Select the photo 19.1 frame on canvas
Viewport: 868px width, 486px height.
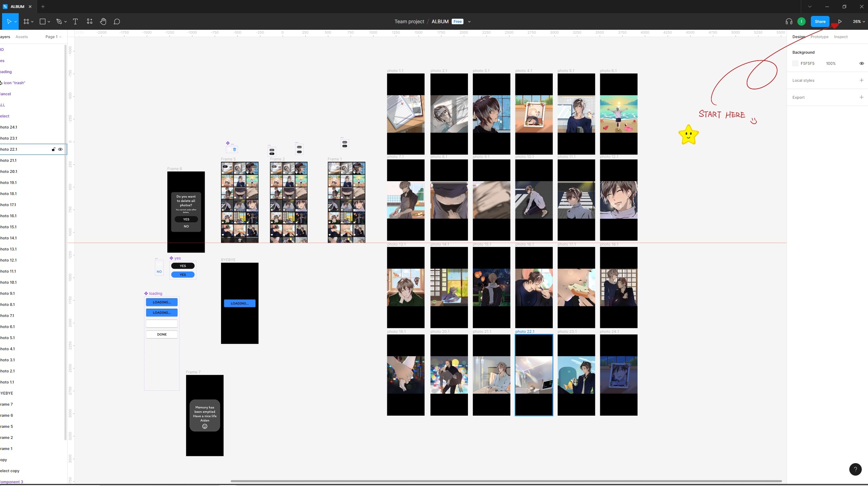405,375
